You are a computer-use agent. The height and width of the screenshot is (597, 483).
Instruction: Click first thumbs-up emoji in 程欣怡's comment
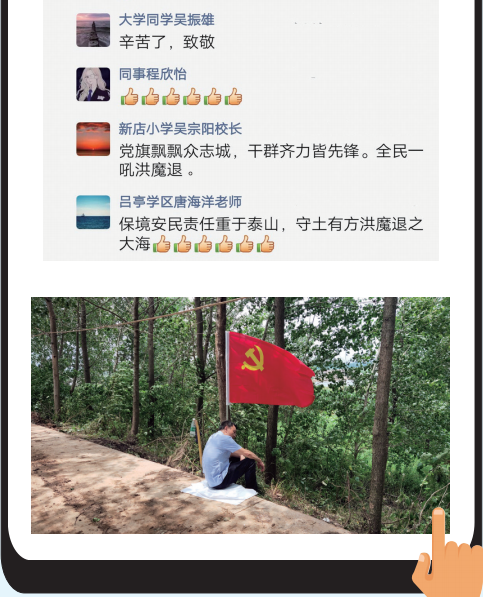[x=129, y=96]
